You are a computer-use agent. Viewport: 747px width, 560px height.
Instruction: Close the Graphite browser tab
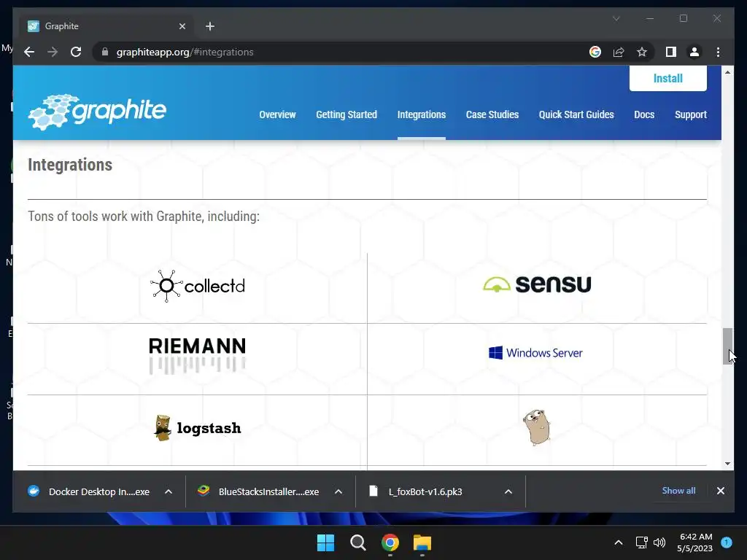[x=182, y=26]
